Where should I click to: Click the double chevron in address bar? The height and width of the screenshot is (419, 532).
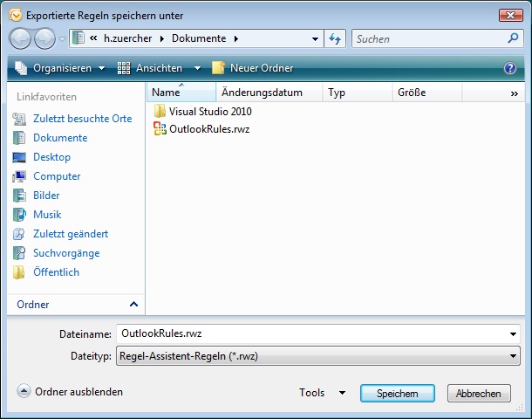(x=93, y=38)
